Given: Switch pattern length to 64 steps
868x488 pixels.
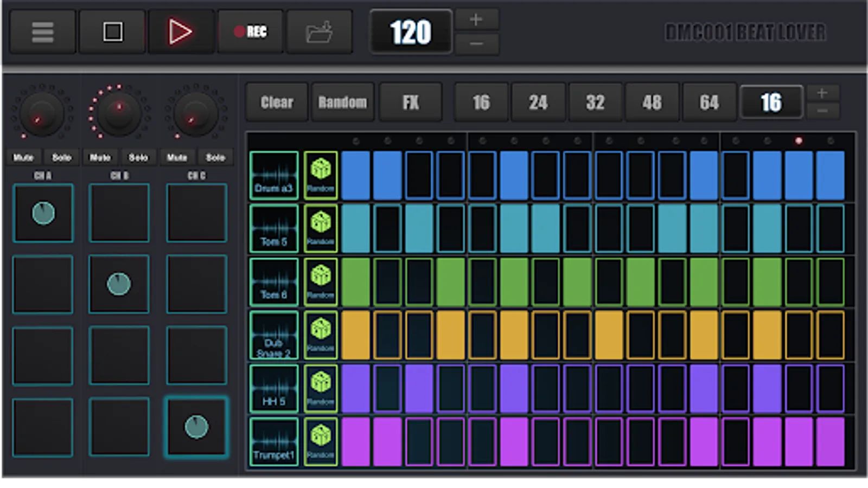Looking at the screenshot, I should pyautogui.click(x=709, y=102).
